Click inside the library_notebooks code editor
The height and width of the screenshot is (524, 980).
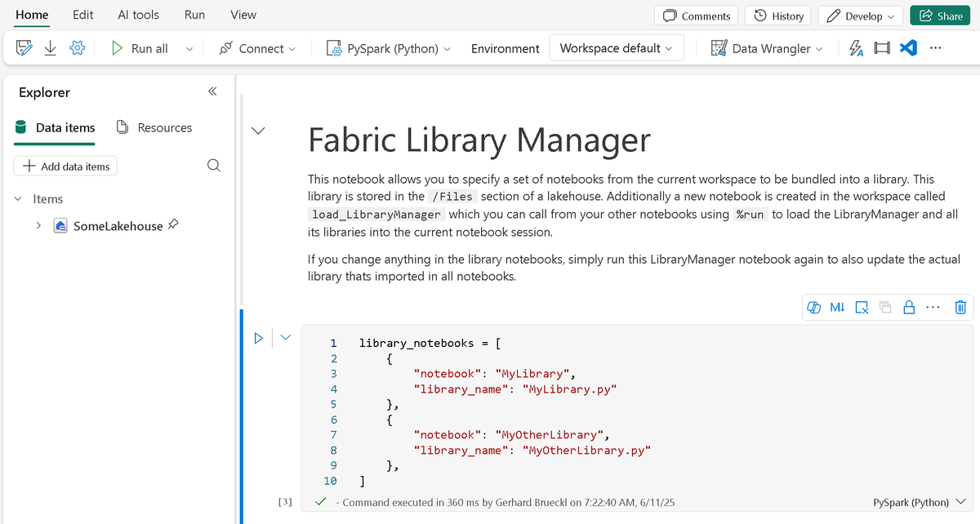[x=637, y=412]
